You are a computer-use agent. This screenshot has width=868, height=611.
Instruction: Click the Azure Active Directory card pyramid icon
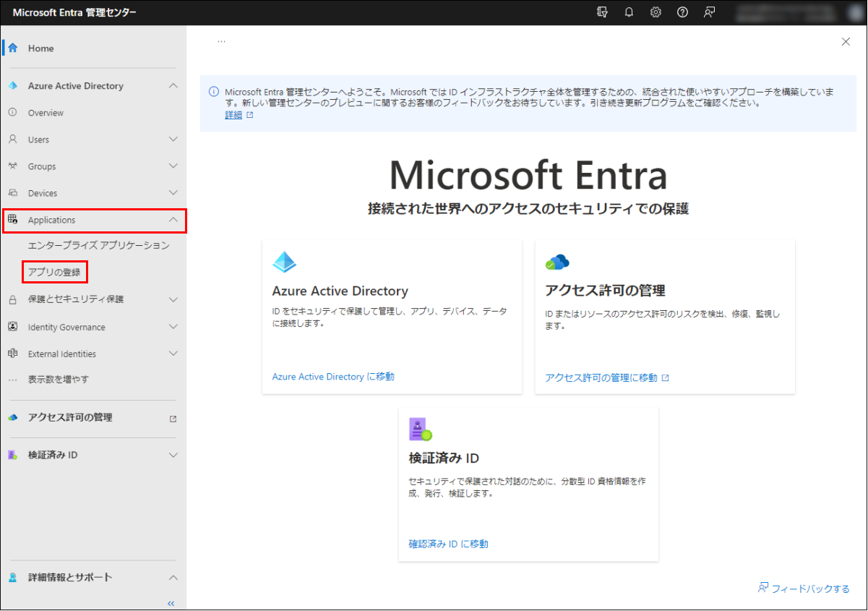(284, 262)
